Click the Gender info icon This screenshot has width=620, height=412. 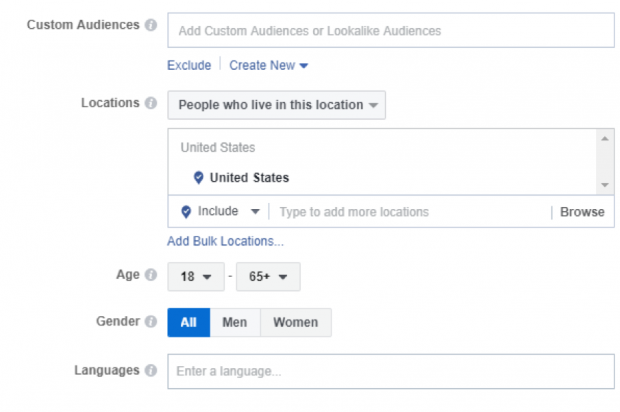click(x=151, y=322)
